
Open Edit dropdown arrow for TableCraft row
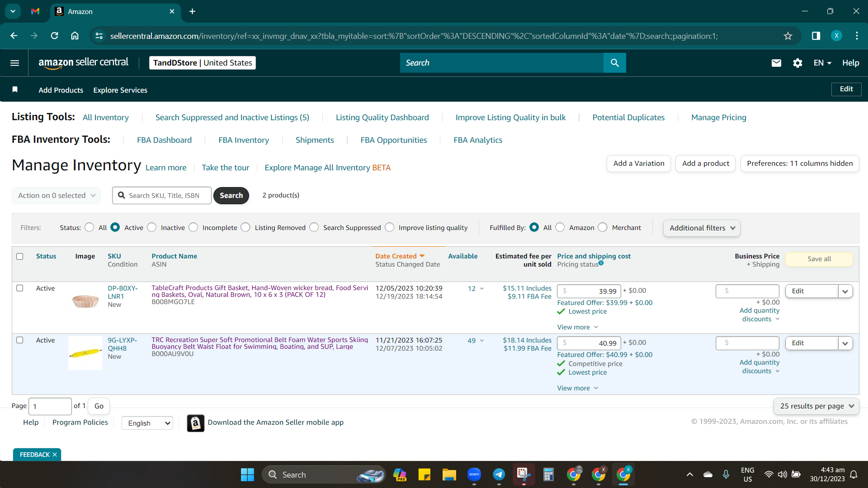coord(845,291)
